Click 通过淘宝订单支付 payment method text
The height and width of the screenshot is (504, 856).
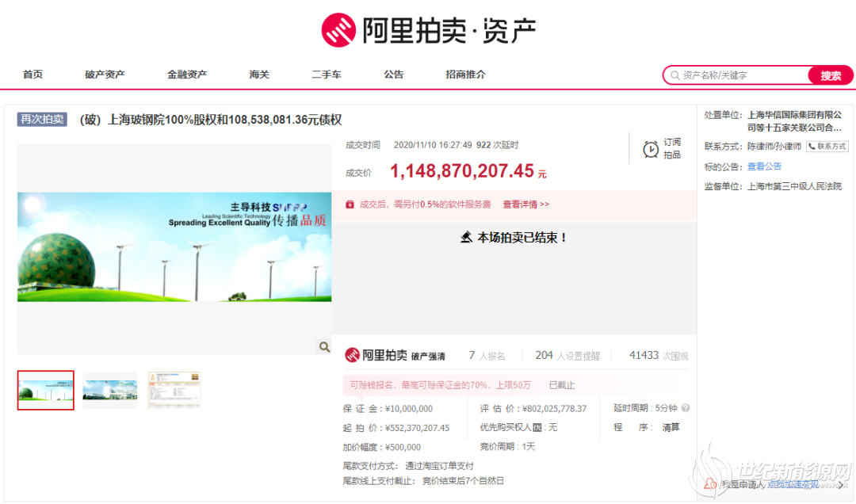point(439,466)
